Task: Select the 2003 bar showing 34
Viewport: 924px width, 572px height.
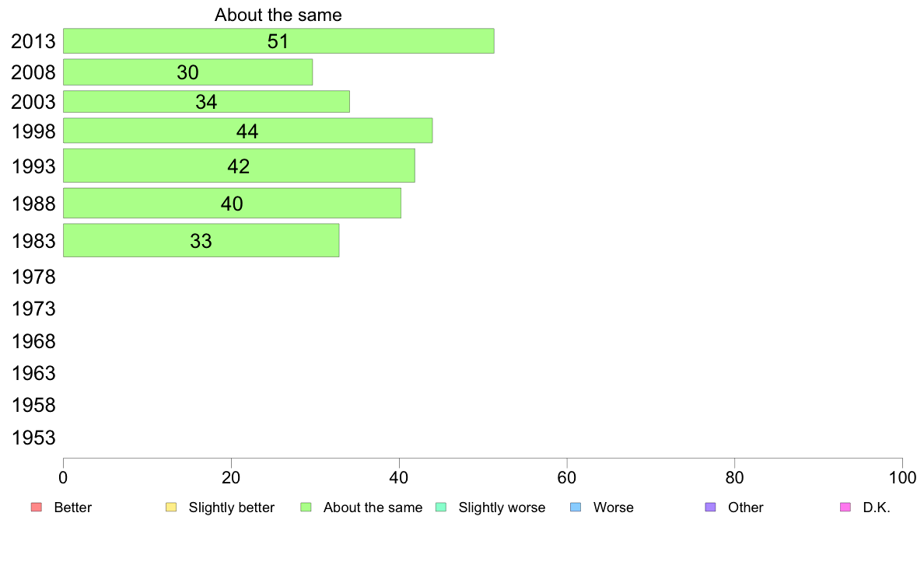Action: 206,101
